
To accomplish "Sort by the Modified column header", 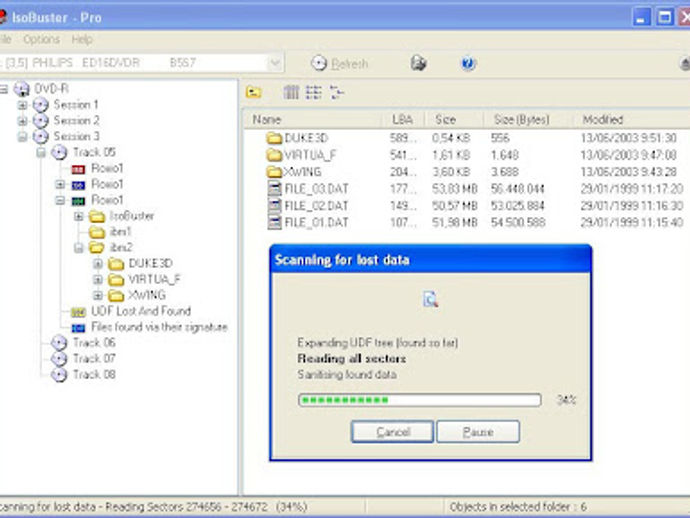I will (631, 120).
